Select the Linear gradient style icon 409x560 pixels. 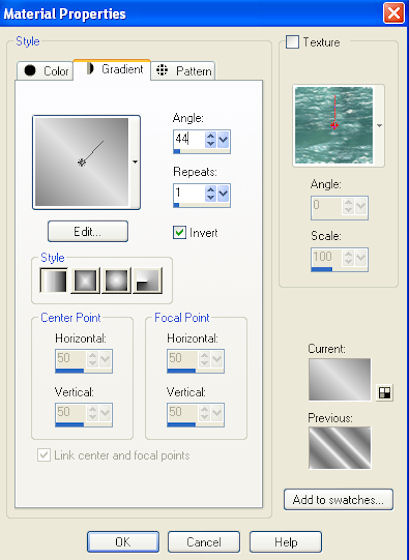coord(54,280)
